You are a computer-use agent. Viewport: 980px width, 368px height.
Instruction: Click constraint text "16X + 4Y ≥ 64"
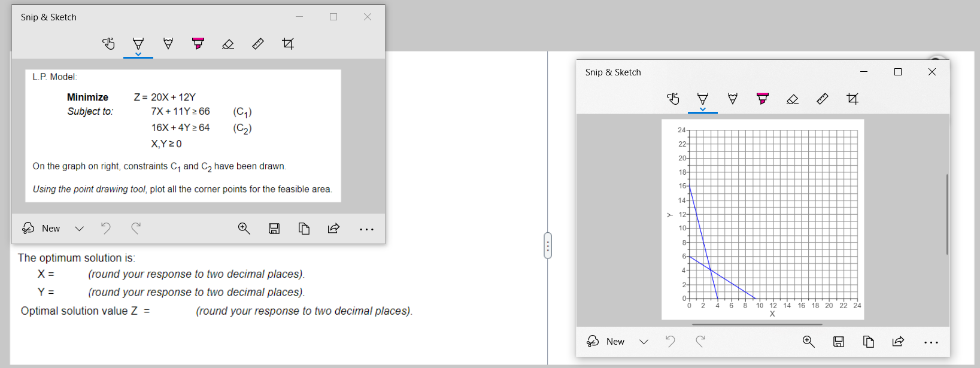tap(180, 127)
